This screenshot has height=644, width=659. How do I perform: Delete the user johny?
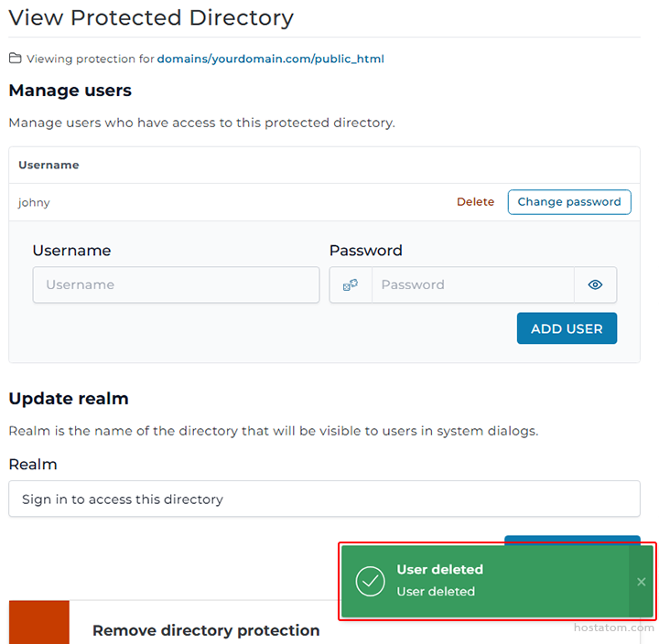475,202
